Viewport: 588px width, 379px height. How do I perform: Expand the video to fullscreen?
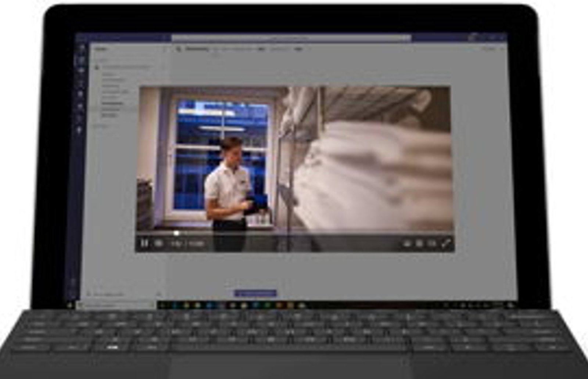click(445, 243)
